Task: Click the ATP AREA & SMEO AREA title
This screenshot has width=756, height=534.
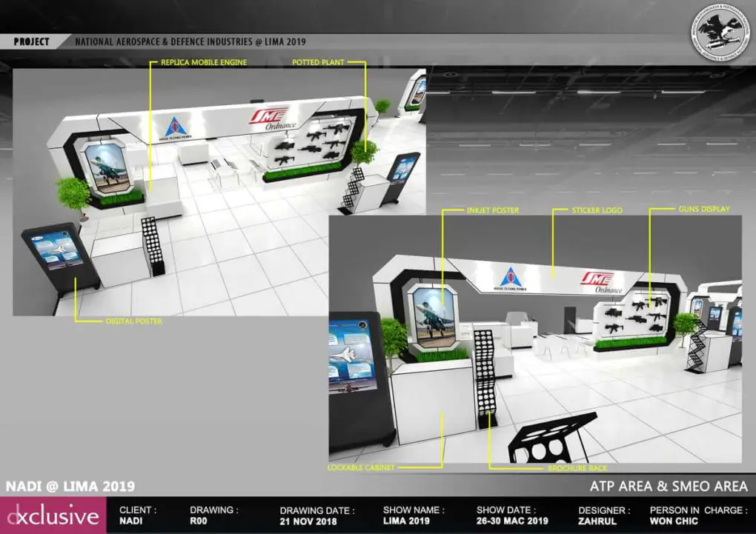Action: 669,487
